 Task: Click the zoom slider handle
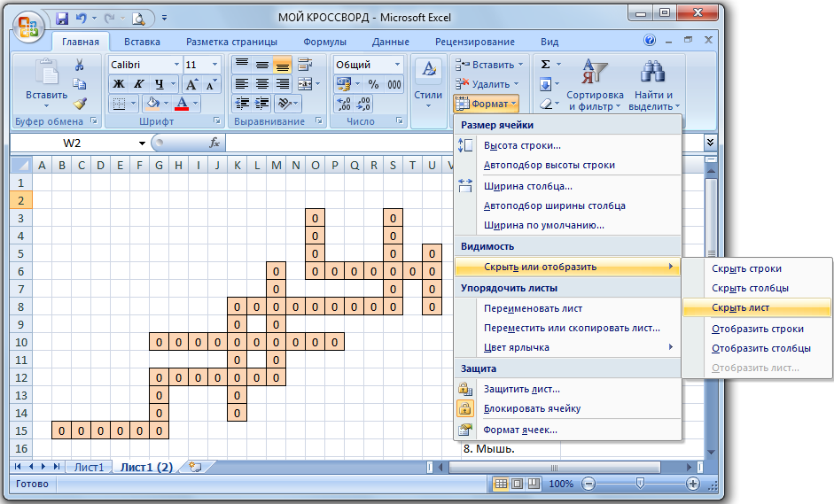tap(641, 484)
